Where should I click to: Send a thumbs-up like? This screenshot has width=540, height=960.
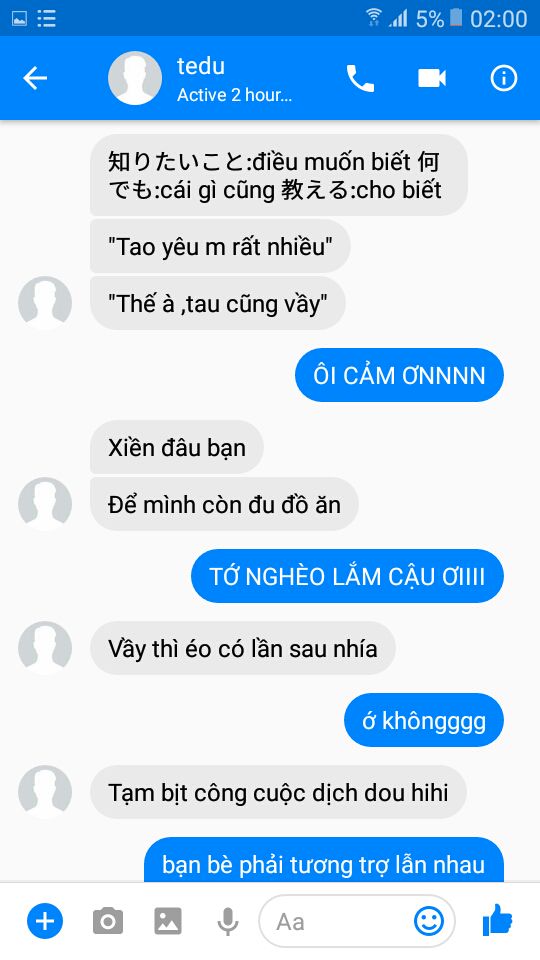pyautogui.click(x=497, y=920)
